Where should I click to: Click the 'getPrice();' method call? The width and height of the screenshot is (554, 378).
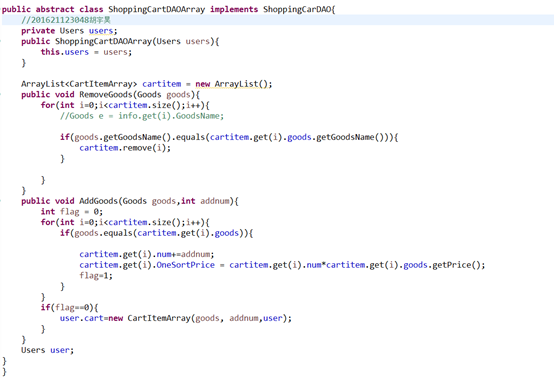459,265
